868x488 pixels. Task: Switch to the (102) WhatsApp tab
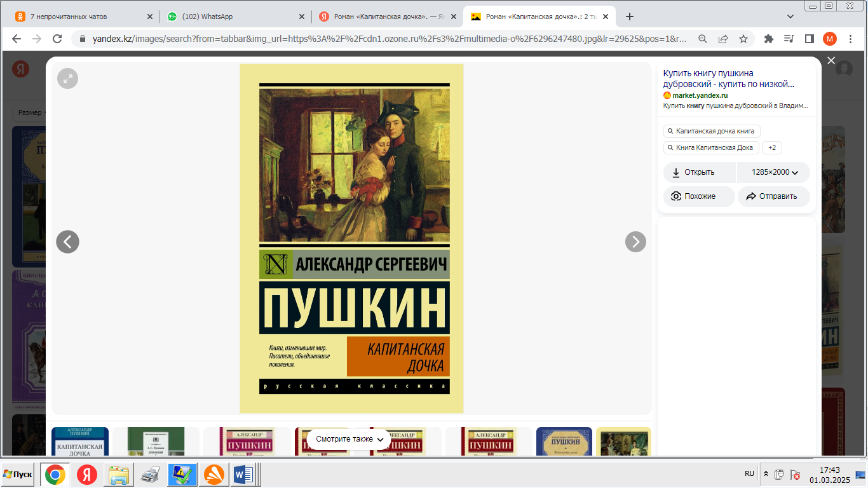(x=235, y=17)
